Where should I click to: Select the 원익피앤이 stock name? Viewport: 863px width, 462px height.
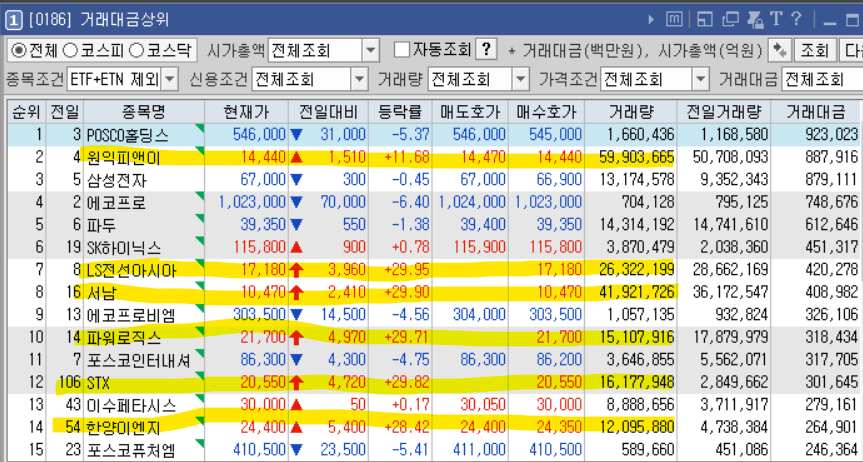coord(123,158)
